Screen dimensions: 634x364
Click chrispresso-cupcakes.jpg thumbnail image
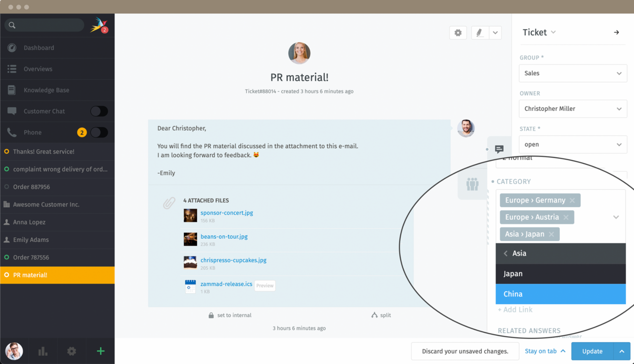click(x=190, y=262)
